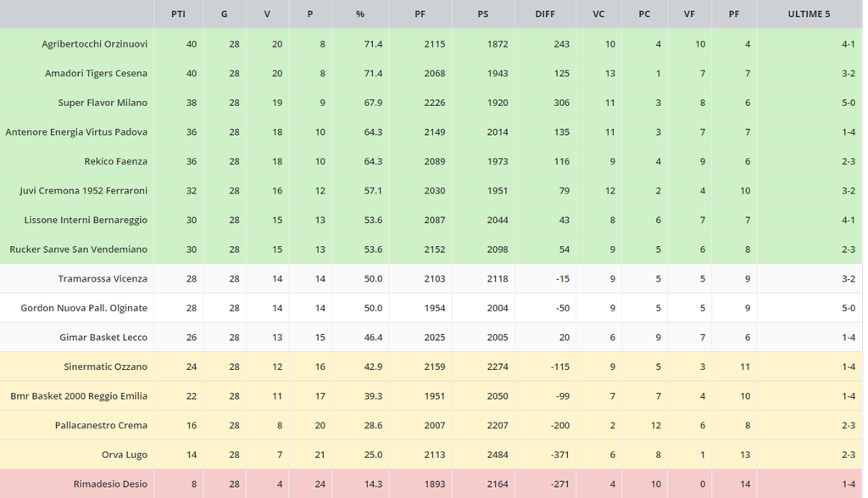Click the VC column header
Screen dimensions: 868x498
tap(598, 14)
